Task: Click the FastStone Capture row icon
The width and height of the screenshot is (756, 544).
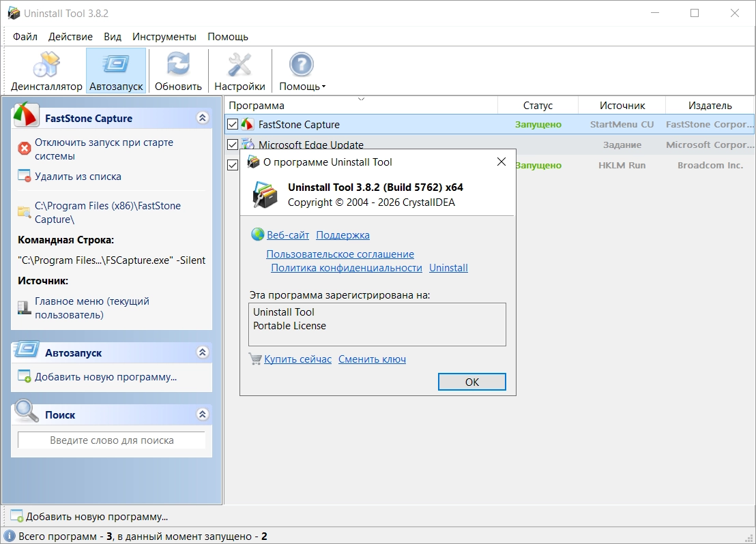Action: 248,124
